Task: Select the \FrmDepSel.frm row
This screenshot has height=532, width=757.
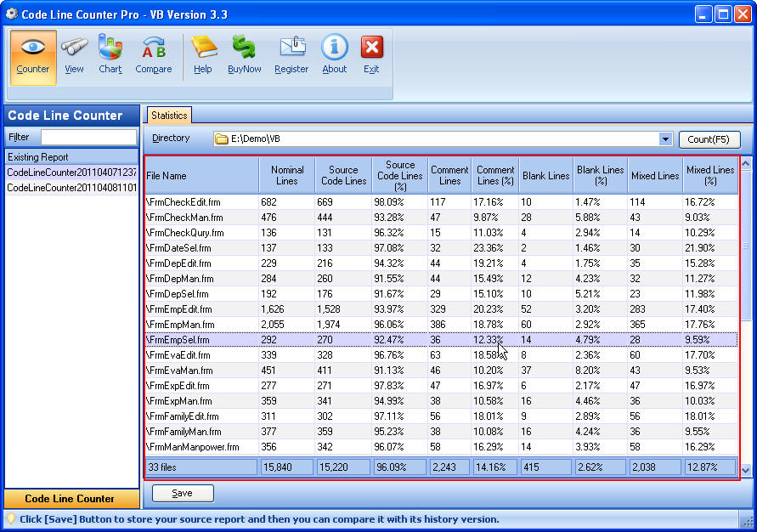Action: [441, 294]
